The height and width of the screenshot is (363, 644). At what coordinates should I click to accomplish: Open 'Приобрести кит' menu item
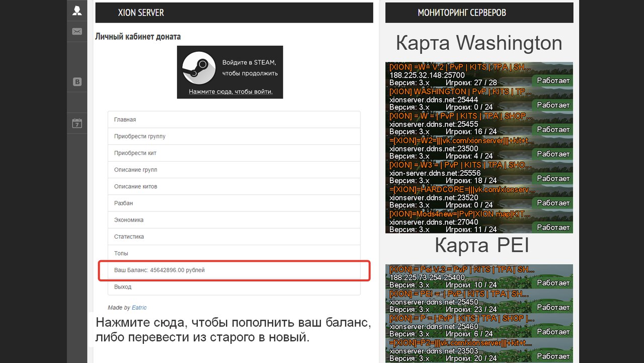(234, 153)
